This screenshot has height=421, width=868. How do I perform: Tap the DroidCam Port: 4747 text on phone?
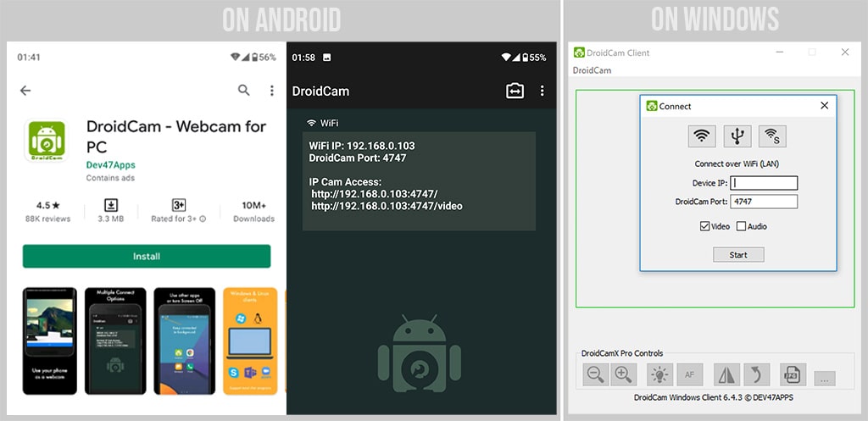coord(358,158)
